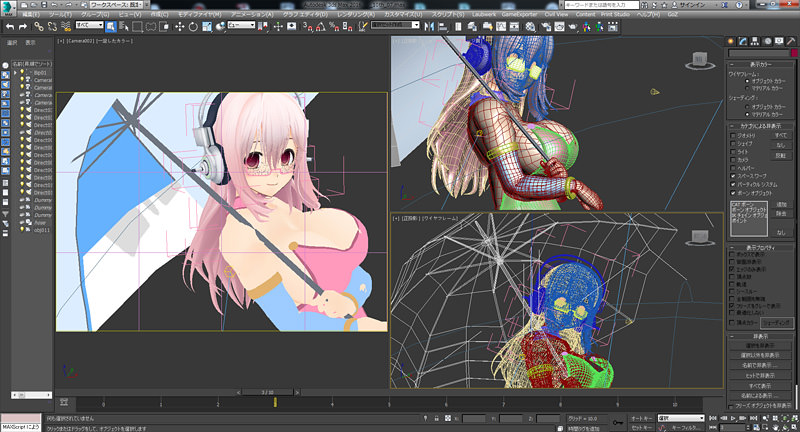Image resolution: width=800 pixels, height=432 pixels.
Task: Click the teapot Render Production icon
Action: pyautogui.click(x=572, y=27)
